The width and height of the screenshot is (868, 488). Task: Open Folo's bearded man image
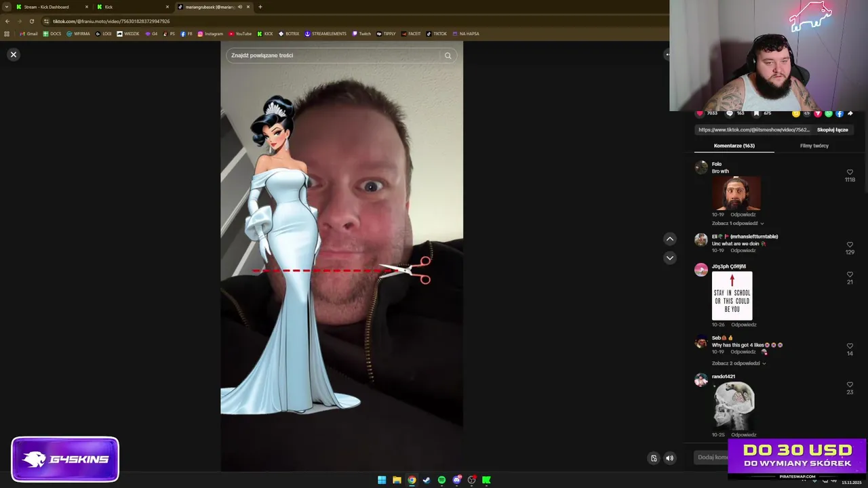(736, 193)
